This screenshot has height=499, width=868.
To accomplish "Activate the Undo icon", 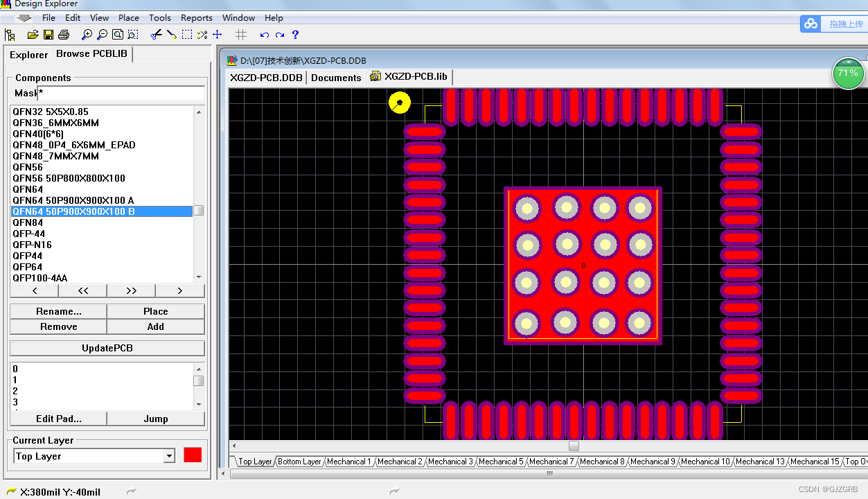I will (x=264, y=35).
